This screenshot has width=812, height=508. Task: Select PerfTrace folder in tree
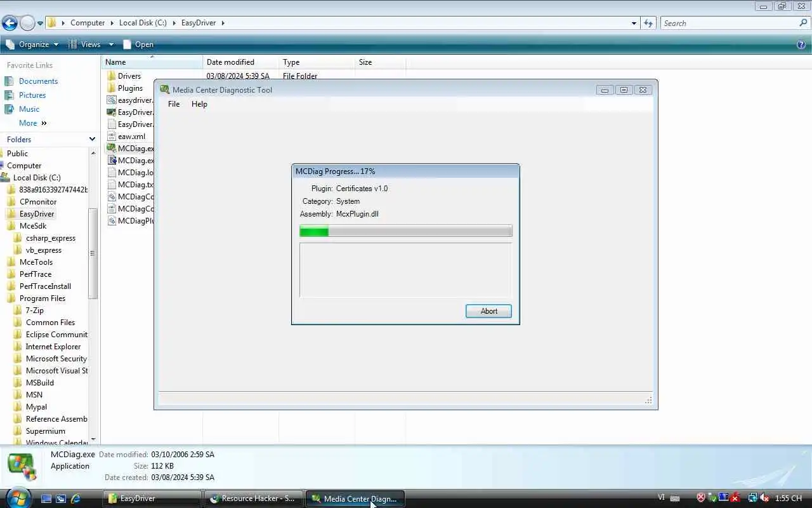click(36, 274)
